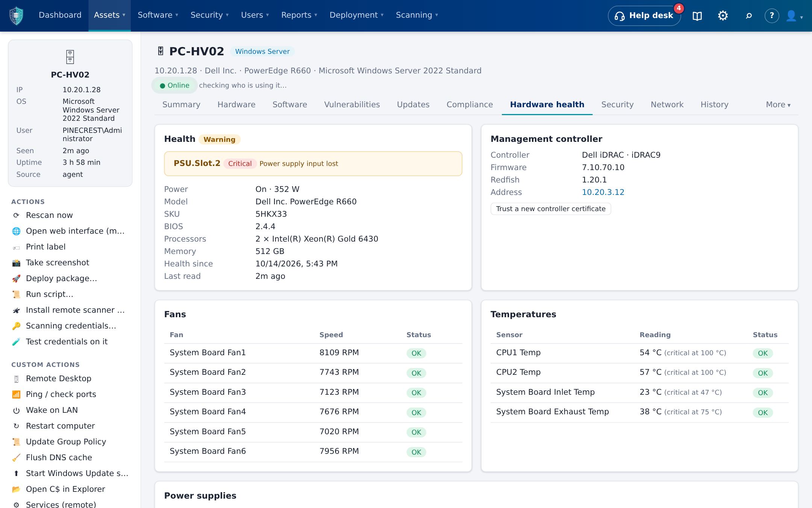Screen dimensions: 812x508
Task: Expand the Security menu in navbar
Action: click(x=209, y=15)
